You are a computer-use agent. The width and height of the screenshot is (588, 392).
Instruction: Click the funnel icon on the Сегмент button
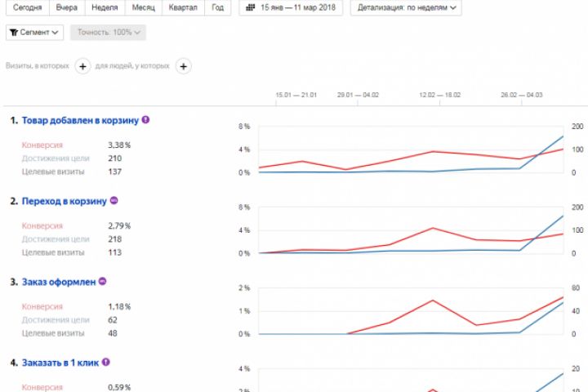(14, 33)
